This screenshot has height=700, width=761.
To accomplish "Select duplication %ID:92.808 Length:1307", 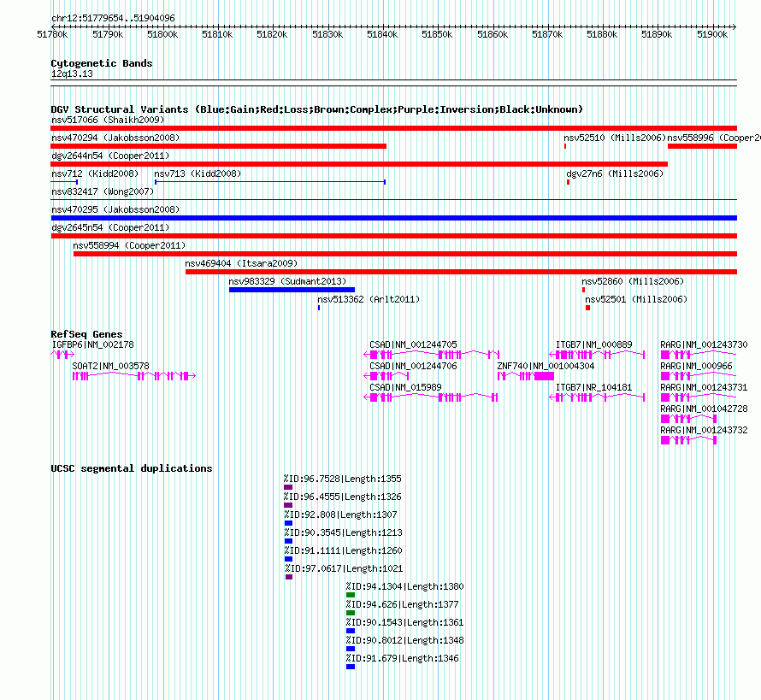I will click(x=288, y=523).
